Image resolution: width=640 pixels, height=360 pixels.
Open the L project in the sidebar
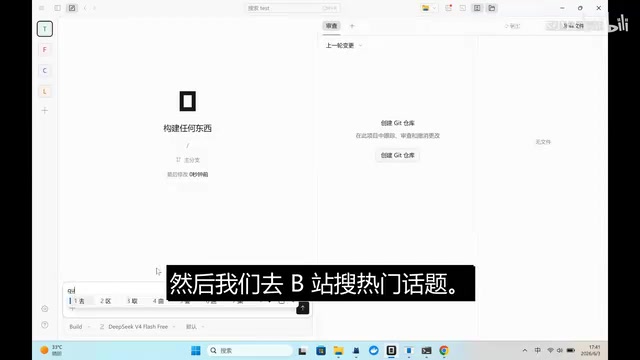coord(45,91)
